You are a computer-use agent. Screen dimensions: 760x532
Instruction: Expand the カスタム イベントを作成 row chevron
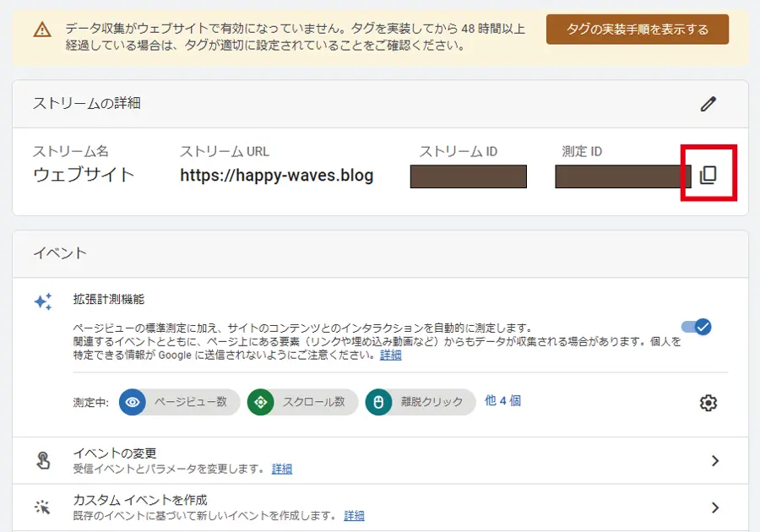(714, 508)
